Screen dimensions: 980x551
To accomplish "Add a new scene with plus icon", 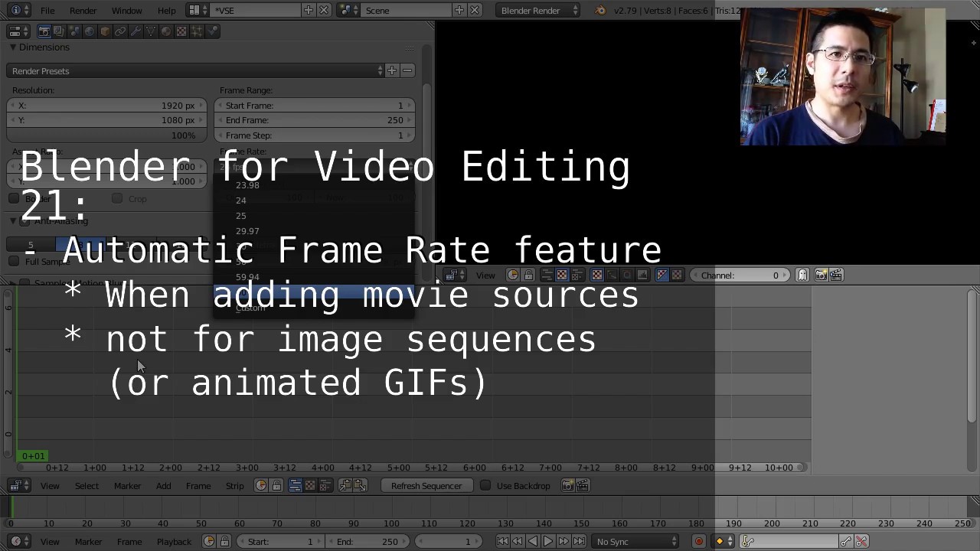I will coord(459,10).
